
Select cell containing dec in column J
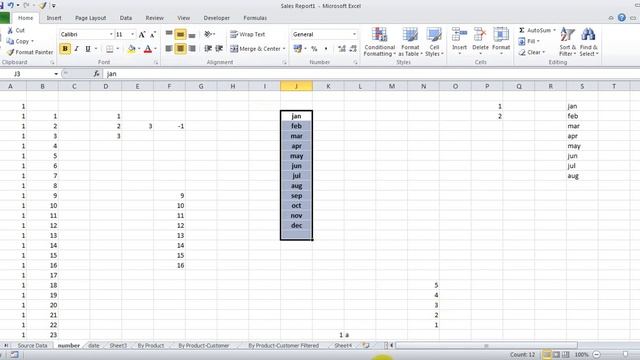tap(296, 225)
